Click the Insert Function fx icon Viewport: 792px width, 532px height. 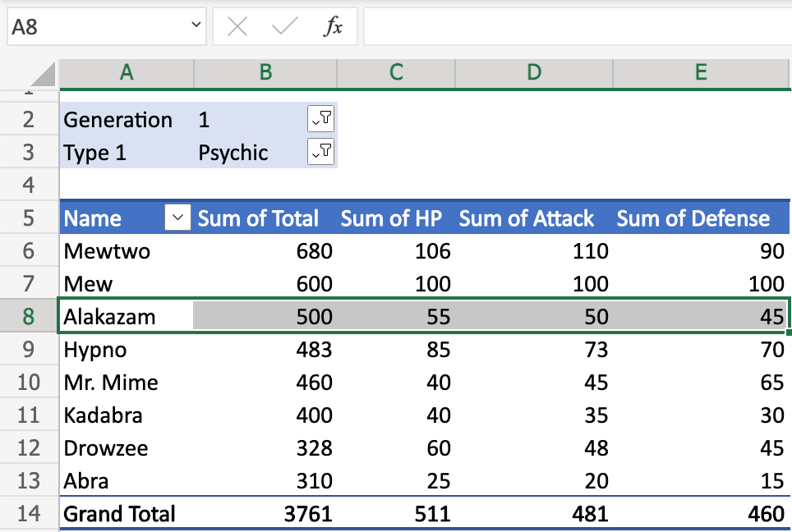point(334,25)
